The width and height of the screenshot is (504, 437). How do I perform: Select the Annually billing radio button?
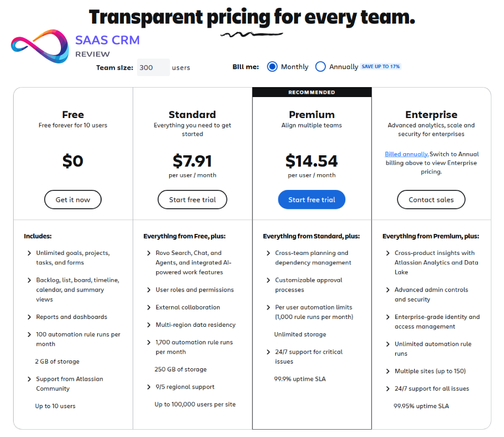pyautogui.click(x=320, y=67)
